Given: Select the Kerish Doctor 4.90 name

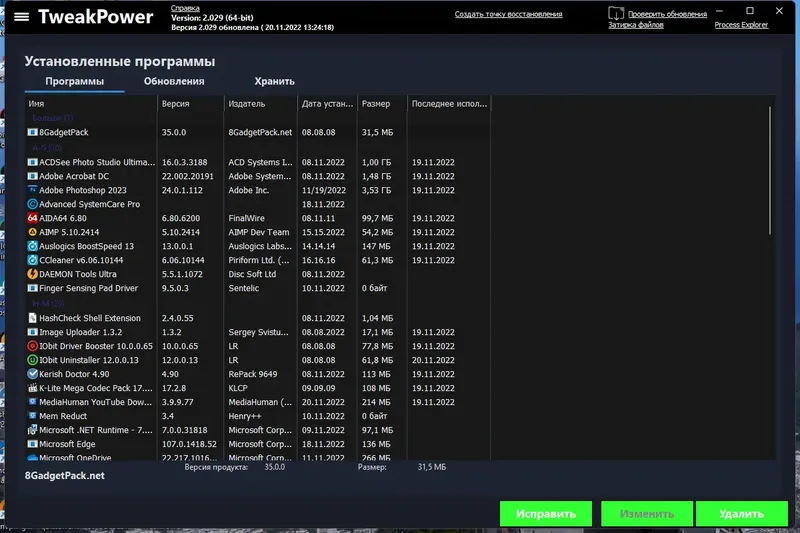Looking at the screenshot, I should tap(74, 374).
